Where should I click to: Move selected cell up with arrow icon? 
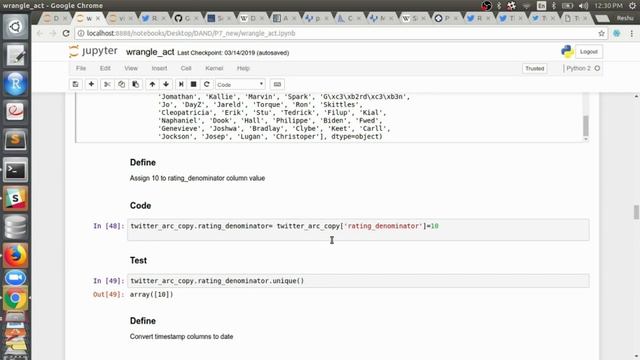[x=152, y=84]
